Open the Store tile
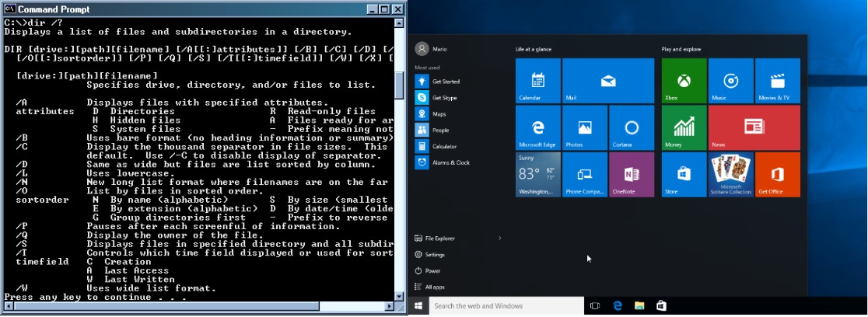 684,175
